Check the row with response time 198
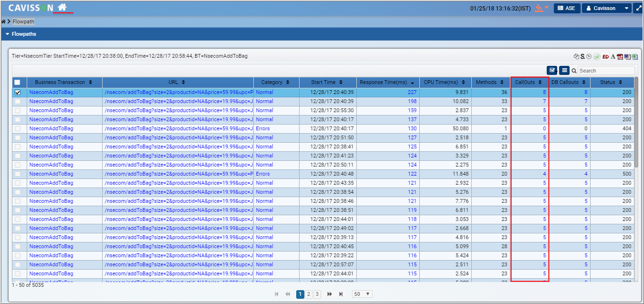Image resolution: width=644 pixels, height=304 pixels. [18, 102]
